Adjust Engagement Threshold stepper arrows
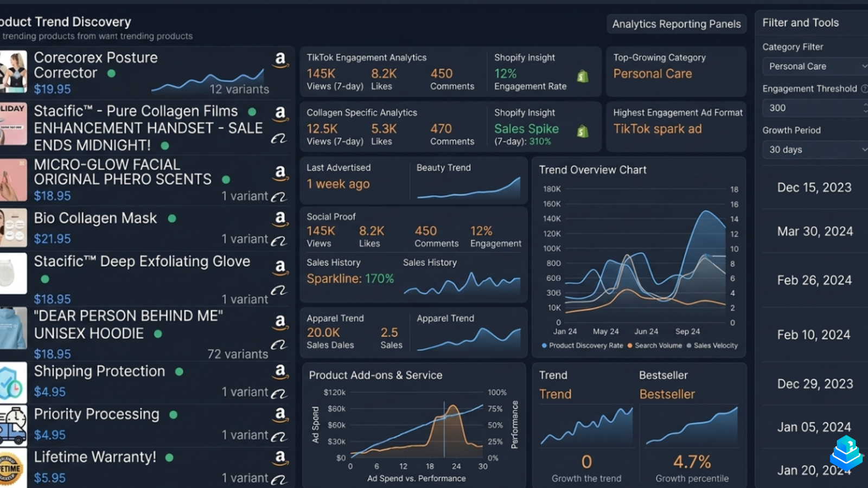The height and width of the screenshot is (488, 868). point(865,108)
